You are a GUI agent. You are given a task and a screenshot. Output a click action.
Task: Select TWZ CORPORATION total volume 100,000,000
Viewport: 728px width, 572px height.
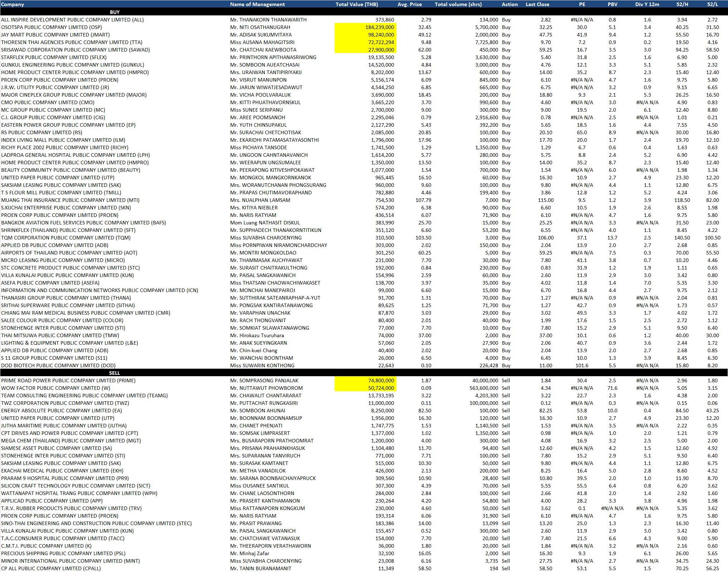pos(484,403)
